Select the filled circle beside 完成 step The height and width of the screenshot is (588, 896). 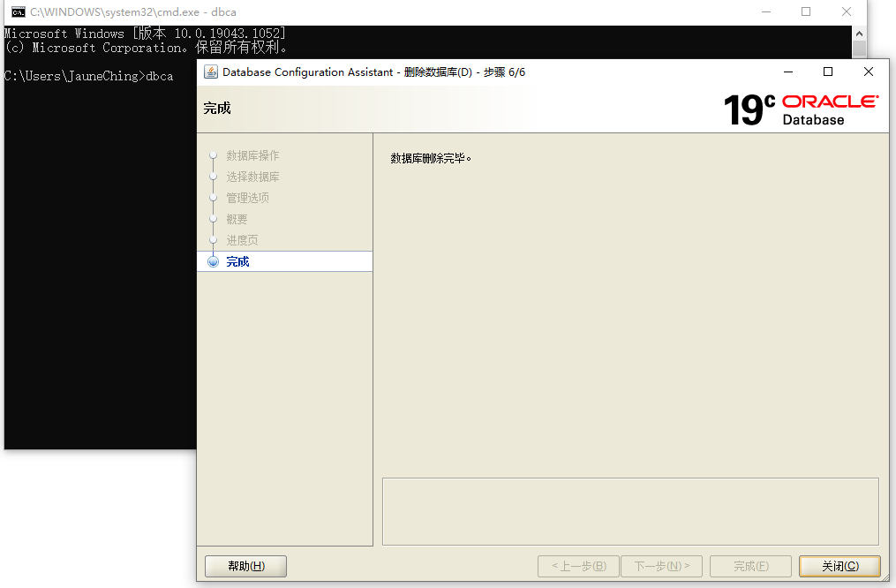click(x=213, y=260)
